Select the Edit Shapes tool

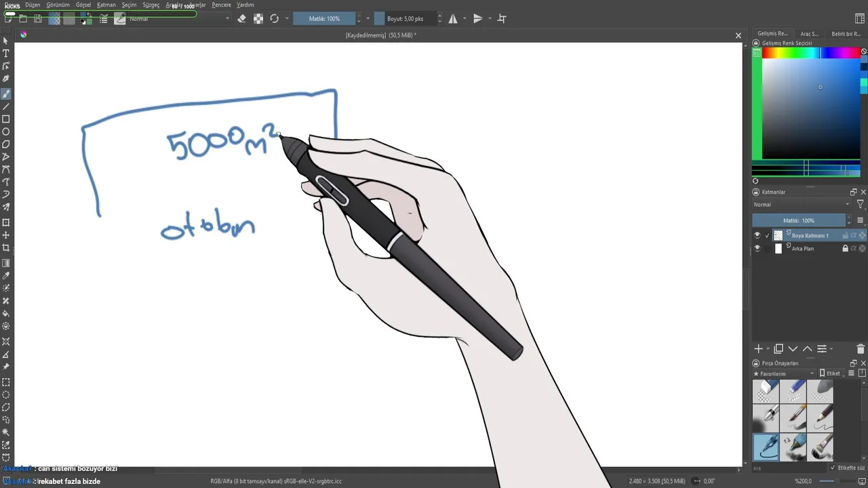6,66
